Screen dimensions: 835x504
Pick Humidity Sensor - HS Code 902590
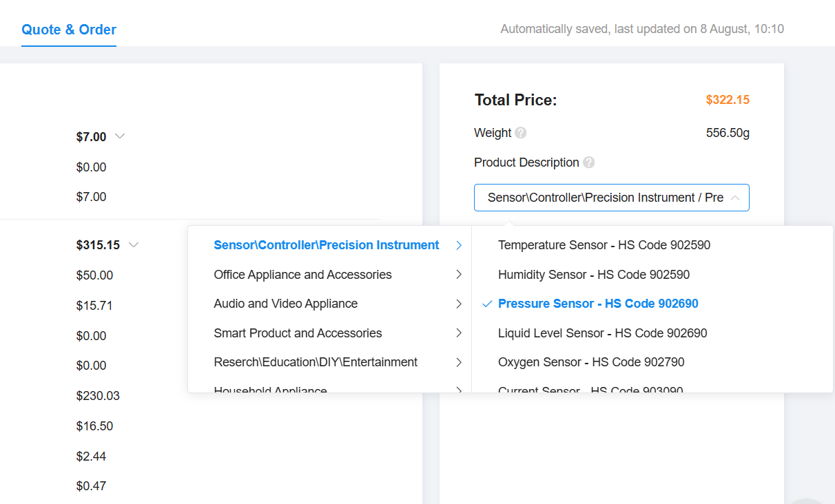point(593,275)
